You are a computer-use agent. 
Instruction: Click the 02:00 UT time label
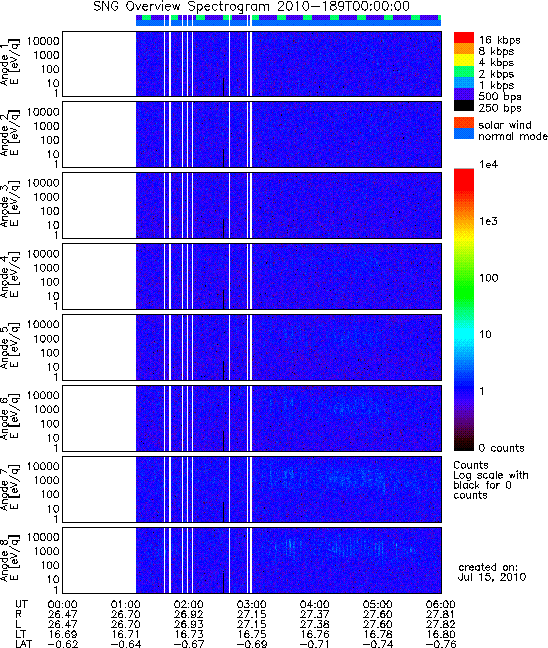[188, 605]
